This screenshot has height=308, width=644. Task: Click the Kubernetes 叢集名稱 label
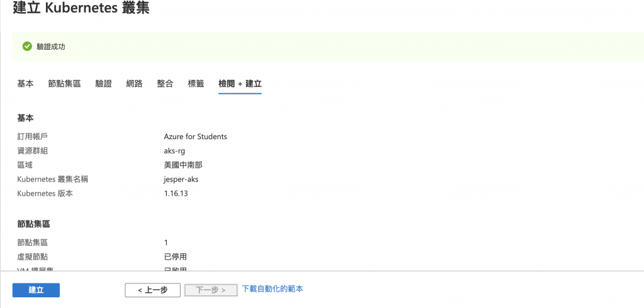(x=53, y=180)
